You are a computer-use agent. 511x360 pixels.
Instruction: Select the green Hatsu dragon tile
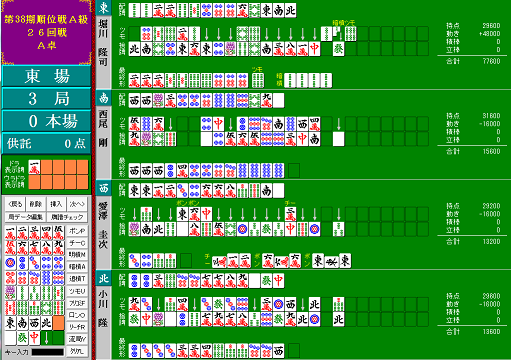click(x=22, y=338)
